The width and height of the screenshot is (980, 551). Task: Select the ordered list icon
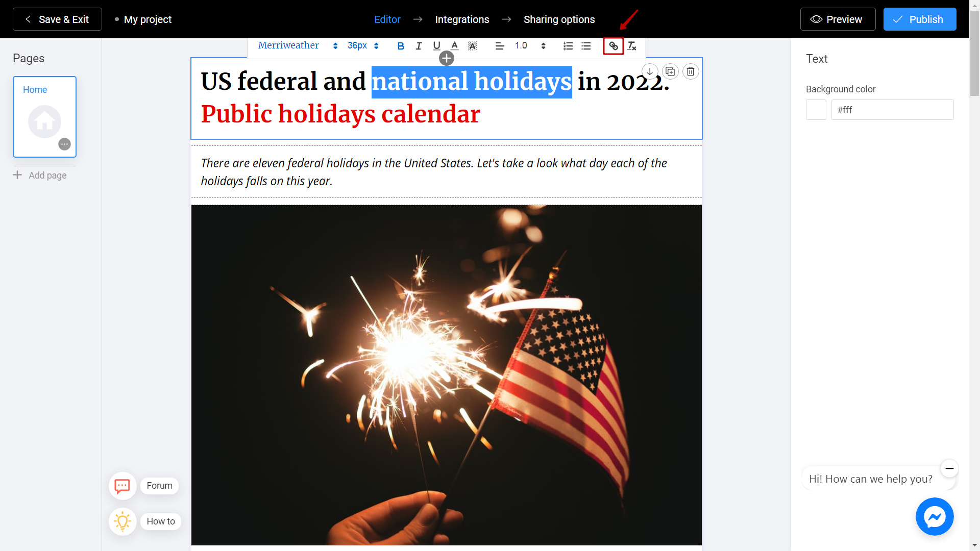[x=568, y=46]
